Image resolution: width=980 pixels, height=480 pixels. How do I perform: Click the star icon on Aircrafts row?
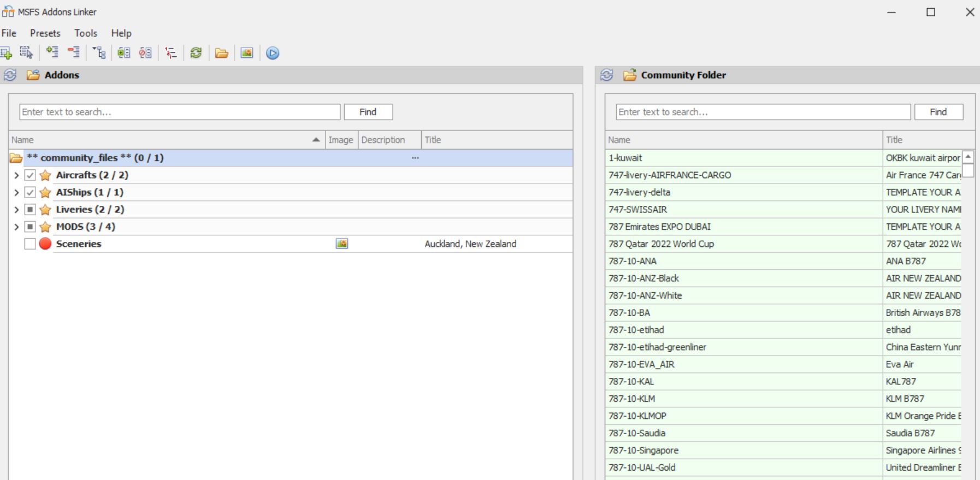click(x=45, y=175)
